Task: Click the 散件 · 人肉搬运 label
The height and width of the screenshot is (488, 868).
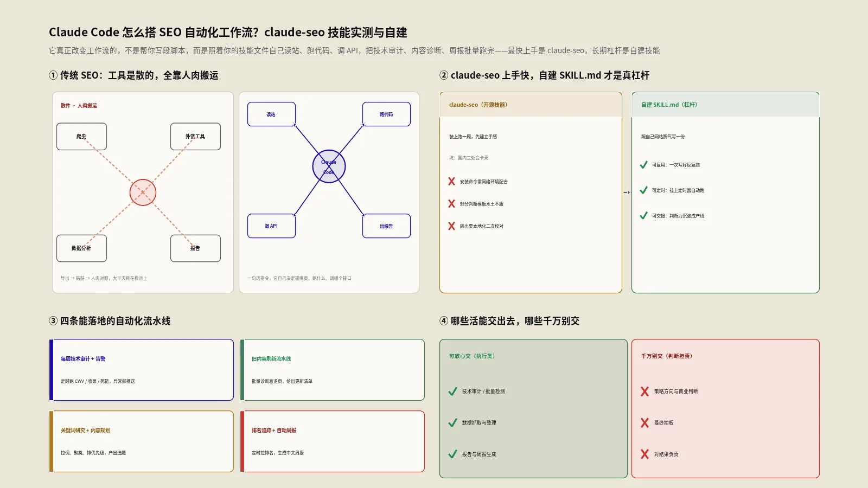Action: (79, 106)
